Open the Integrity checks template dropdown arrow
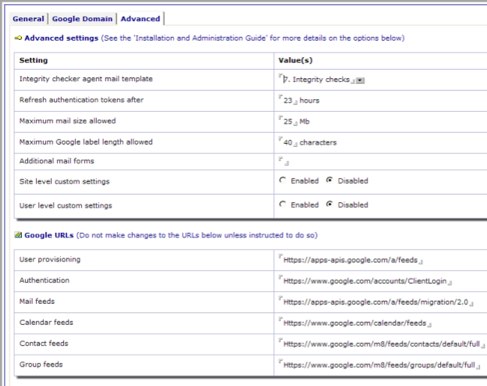Screen dimensions: 487x386 (360, 80)
